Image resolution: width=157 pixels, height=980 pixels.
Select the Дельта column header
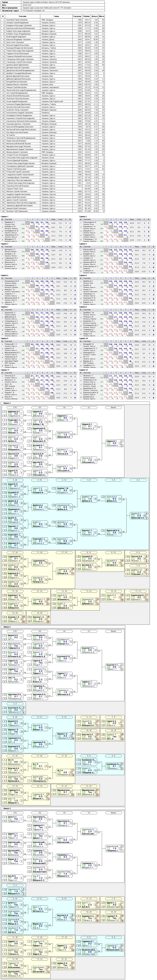click(95, 17)
